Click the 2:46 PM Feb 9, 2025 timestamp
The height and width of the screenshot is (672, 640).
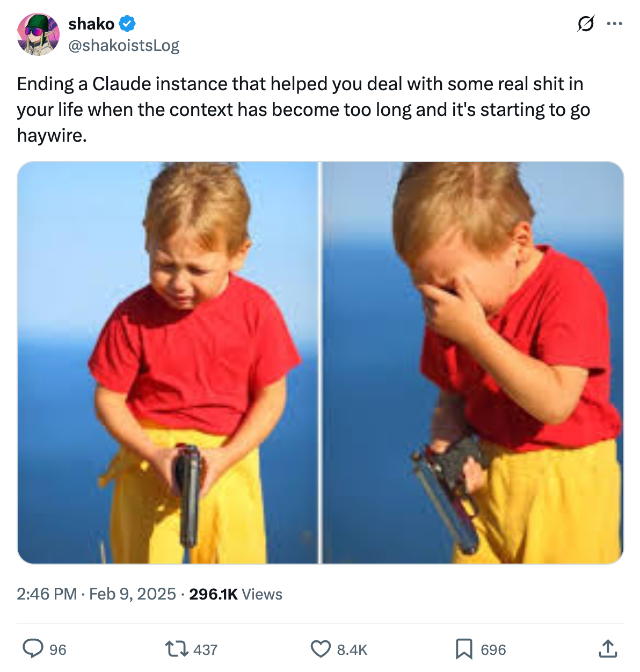coord(96,594)
